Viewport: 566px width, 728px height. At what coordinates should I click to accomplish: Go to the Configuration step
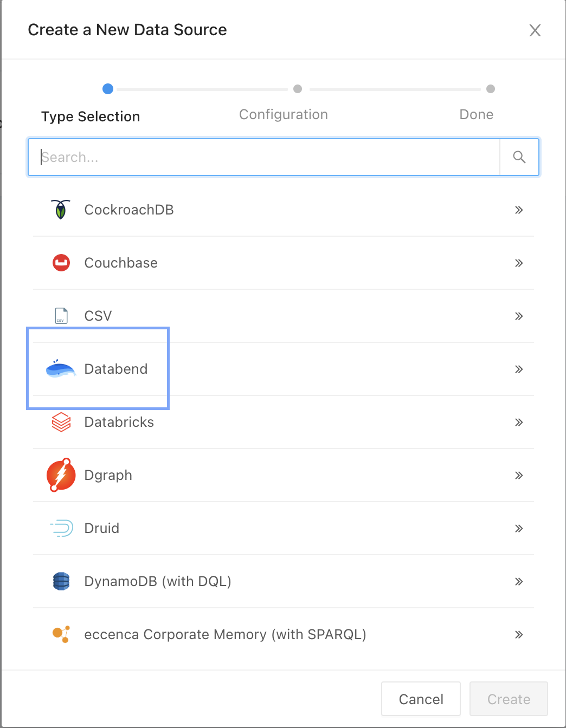298,89
